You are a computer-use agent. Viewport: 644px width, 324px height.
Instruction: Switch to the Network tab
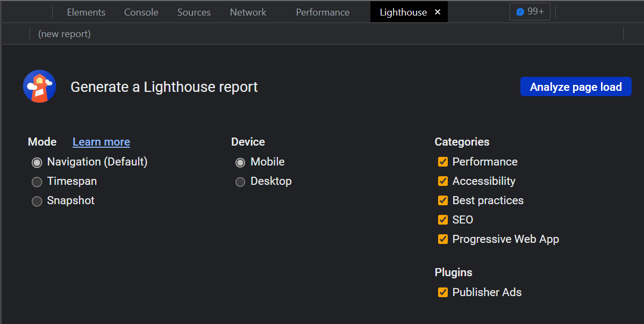click(x=248, y=12)
